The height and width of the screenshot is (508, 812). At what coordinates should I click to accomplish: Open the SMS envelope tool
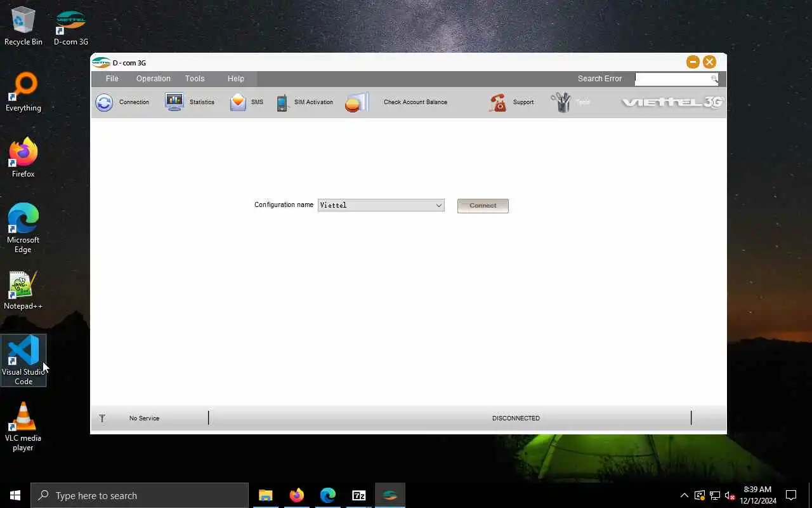246,102
